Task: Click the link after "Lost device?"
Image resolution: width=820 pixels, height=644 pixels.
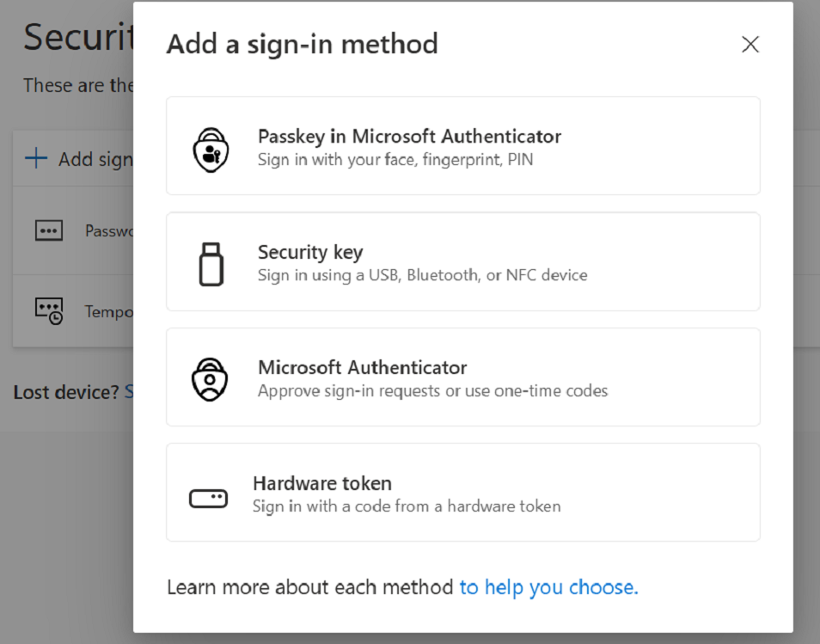Action: pyautogui.click(x=129, y=392)
